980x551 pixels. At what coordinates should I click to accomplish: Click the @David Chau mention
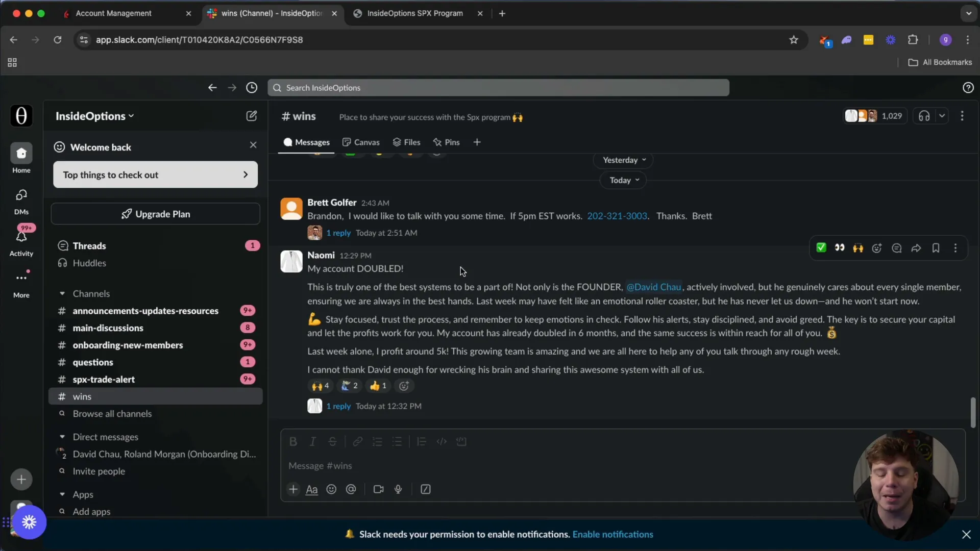point(654,287)
